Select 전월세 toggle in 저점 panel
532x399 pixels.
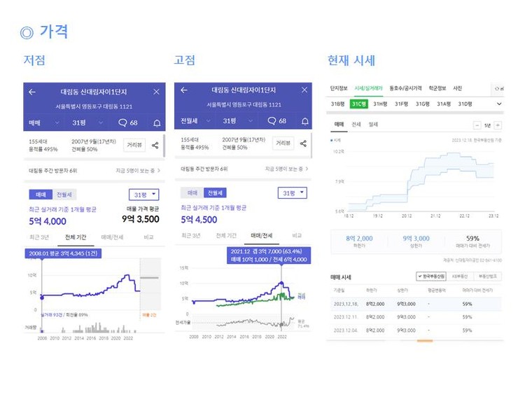(x=64, y=195)
